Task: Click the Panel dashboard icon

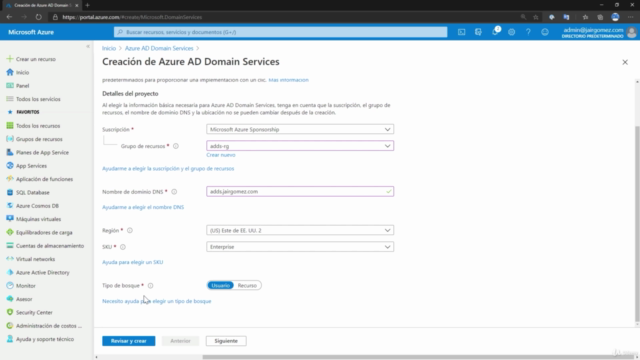Action: [10, 86]
